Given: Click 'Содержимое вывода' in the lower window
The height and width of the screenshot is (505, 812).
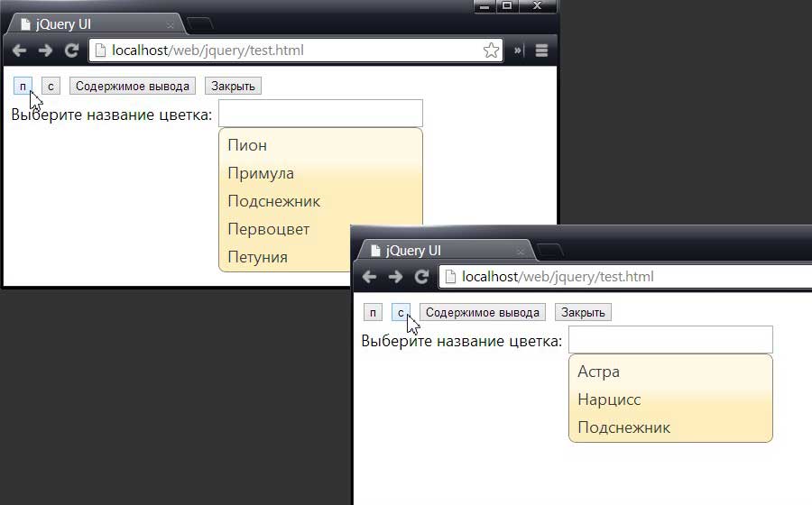Looking at the screenshot, I should (x=483, y=313).
